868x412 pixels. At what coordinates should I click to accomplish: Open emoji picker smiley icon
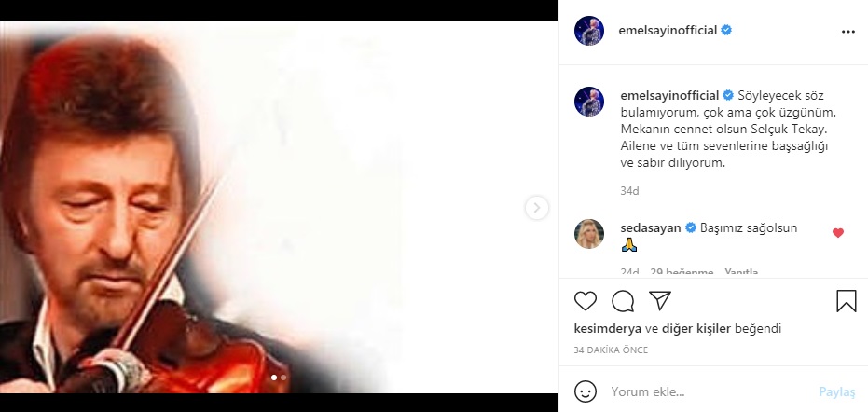(x=586, y=391)
